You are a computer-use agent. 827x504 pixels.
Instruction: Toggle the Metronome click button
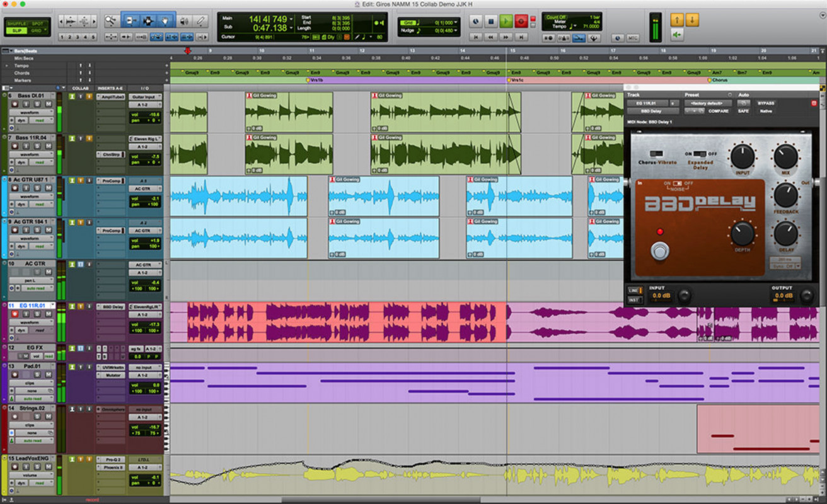click(563, 38)
